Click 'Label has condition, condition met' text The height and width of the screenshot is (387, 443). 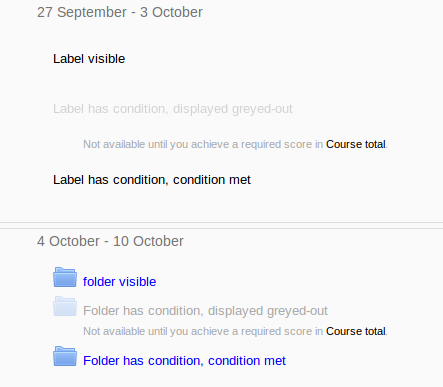click(x=152, y=180)
